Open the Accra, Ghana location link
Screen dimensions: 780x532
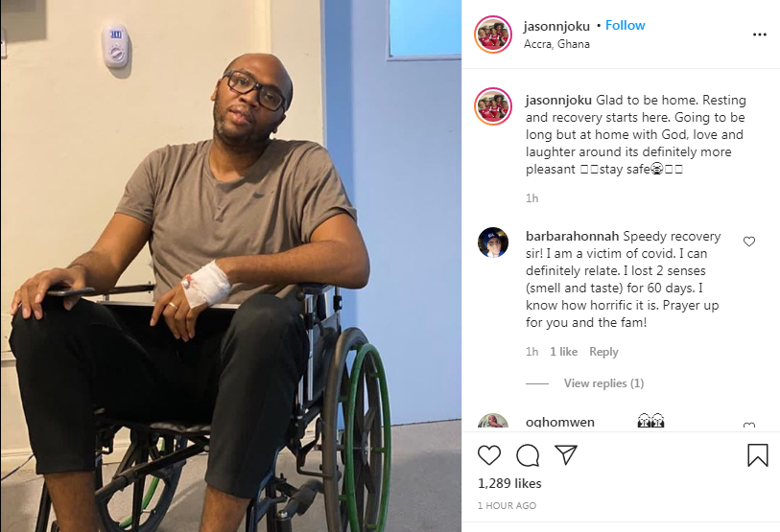pos(556,44)
